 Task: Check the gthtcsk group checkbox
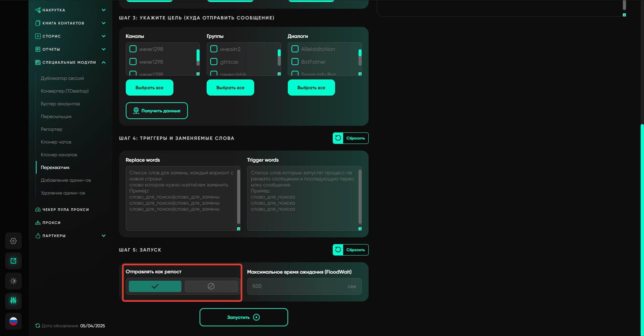pos(214,62)
